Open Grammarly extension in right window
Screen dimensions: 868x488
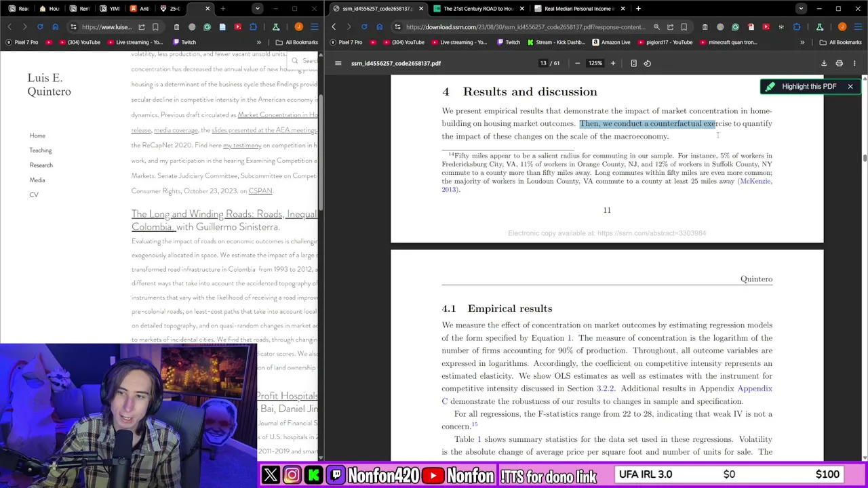click(x=735, y=27)
